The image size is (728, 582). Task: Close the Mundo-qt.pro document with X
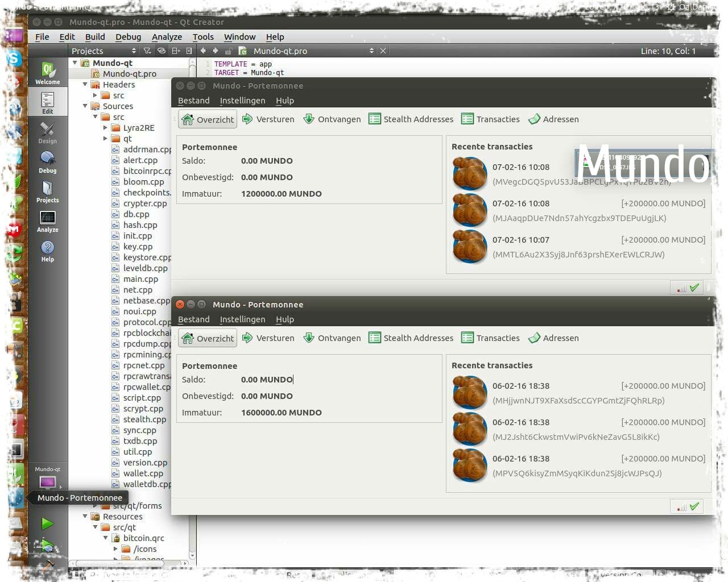tap(383, 51)
